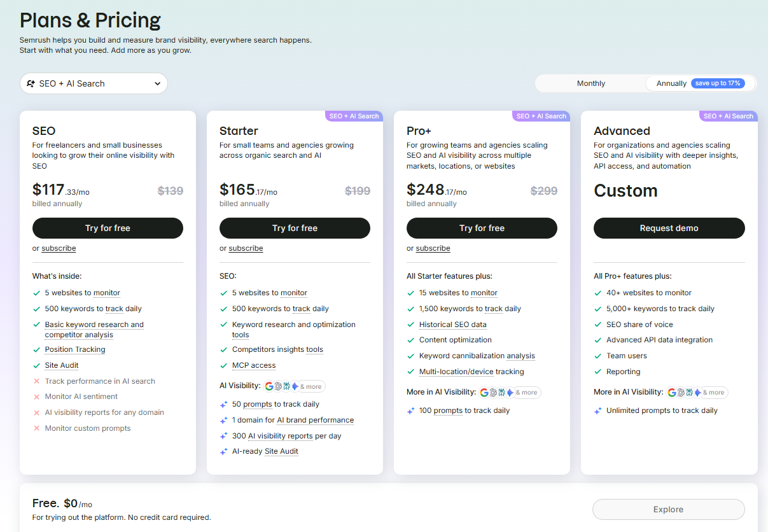768x532 pixels.
Task: Click SEO + AI Search badge on Pro+ card
Action: pos(541,116)
